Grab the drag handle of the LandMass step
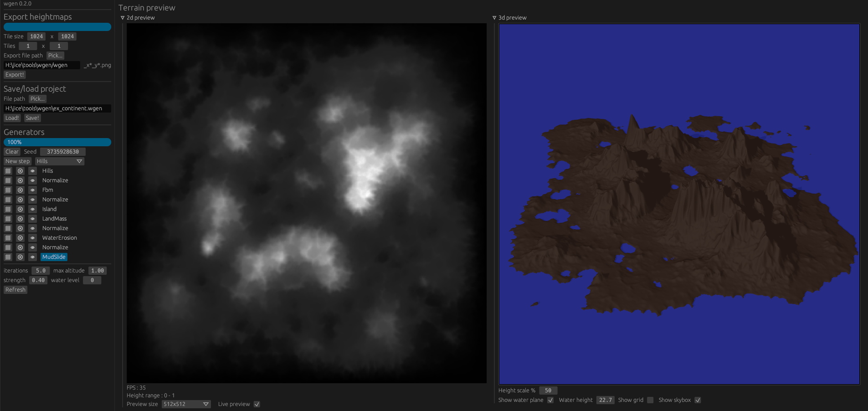Viewport: 868px width, 411px height. click(8, 219)
